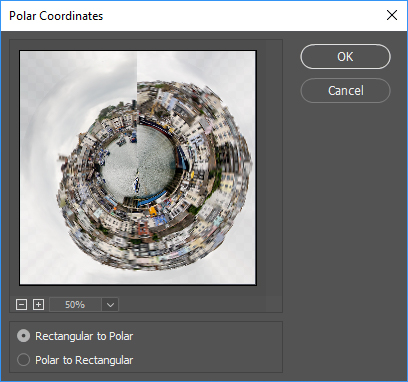Viewport: 408px width, 382px height.
Task: Confirm the filter with the OK button
Action: click(345, 57)
